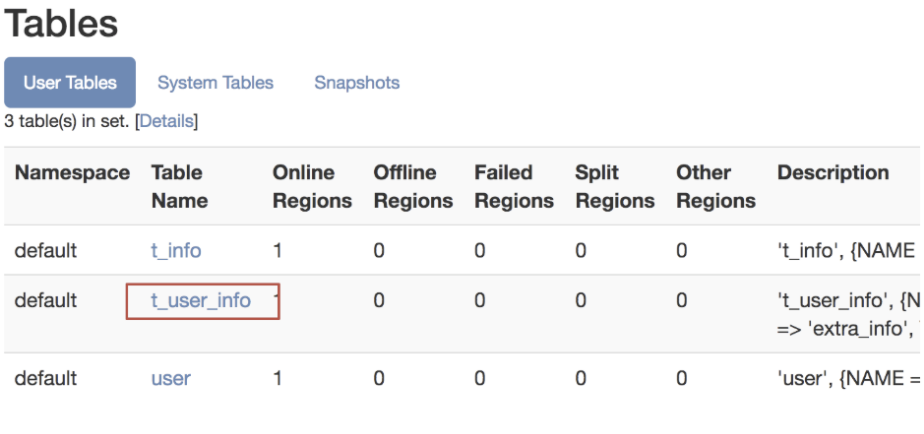Screen dimensions: 924x434
Task: Click default namespace in t_info row
Action: coord(46,251)
